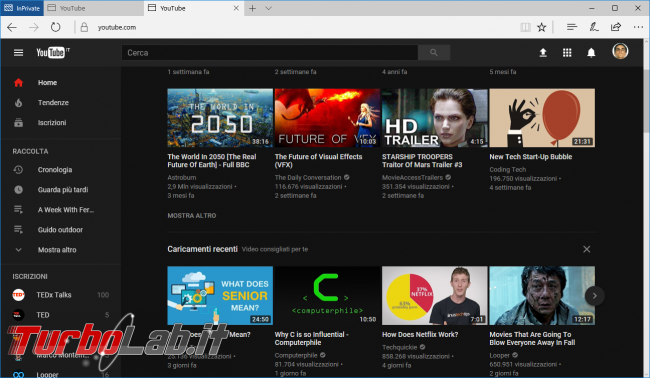650x378 pixels.
Task: Click the browser forward arrow
Action: [x=34, y=27]
